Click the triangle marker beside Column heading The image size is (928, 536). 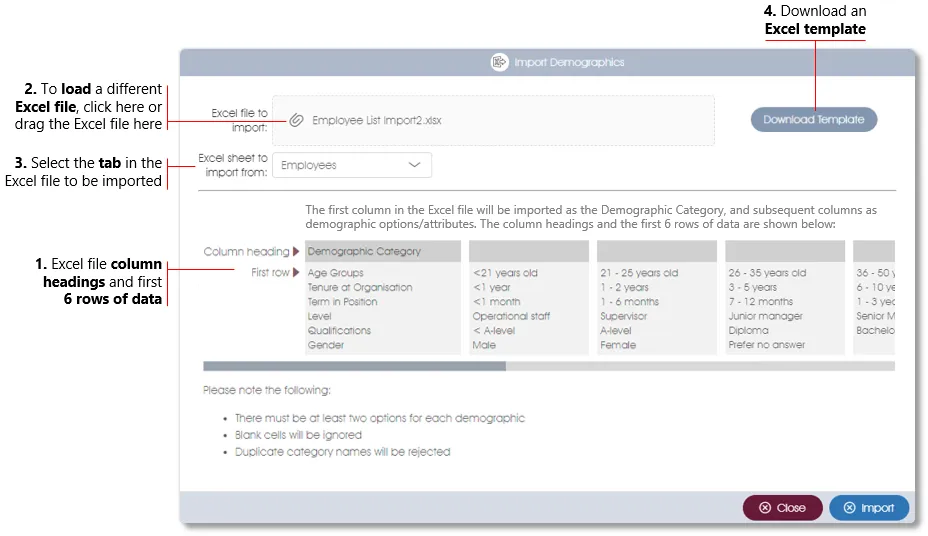coord(296,252)
